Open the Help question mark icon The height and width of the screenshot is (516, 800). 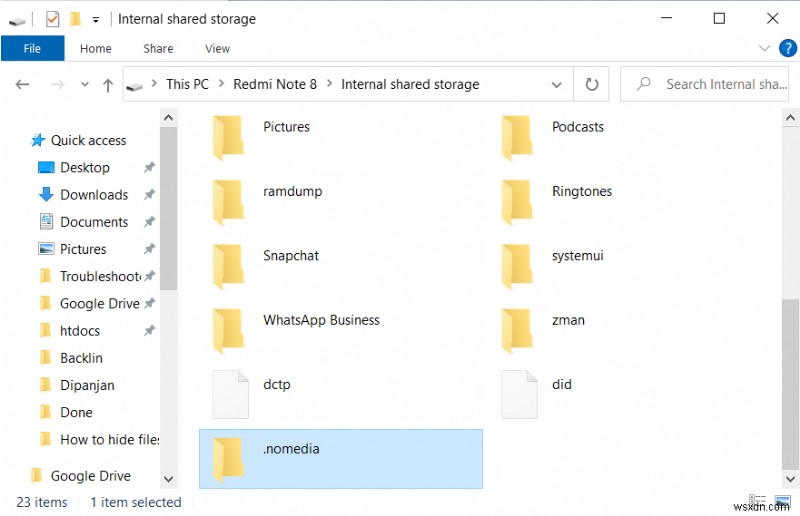[788, 48]
